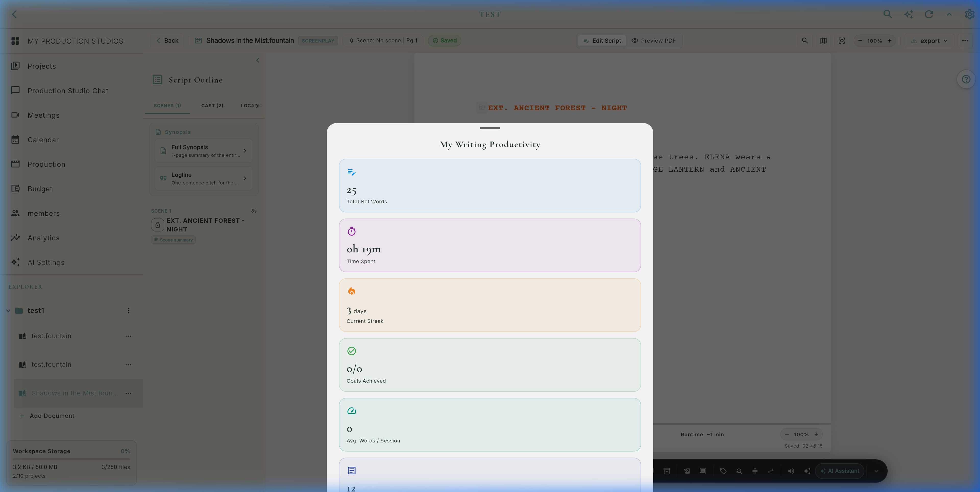Viewport: 980px width, 492px height.
Task: Click the split/compress arrows icon in bottom toolbar
Action: 755,471
